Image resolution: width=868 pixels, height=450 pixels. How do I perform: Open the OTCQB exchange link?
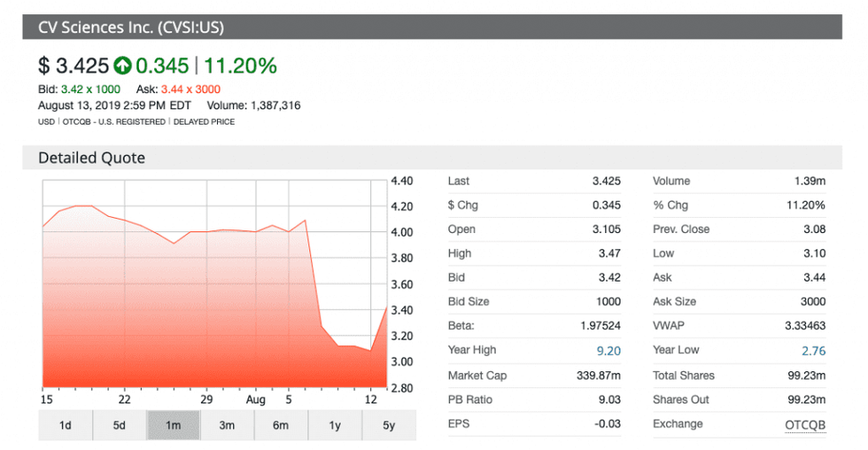[804, 424]
